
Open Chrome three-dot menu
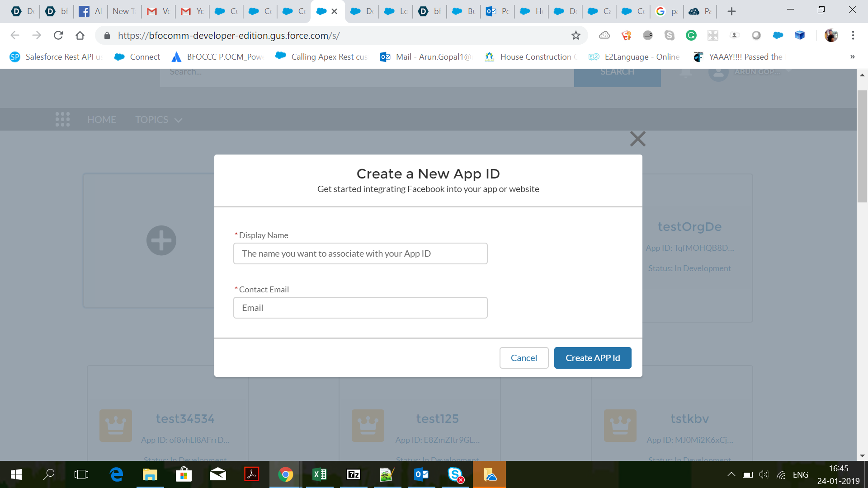click(x=853, y=35)
